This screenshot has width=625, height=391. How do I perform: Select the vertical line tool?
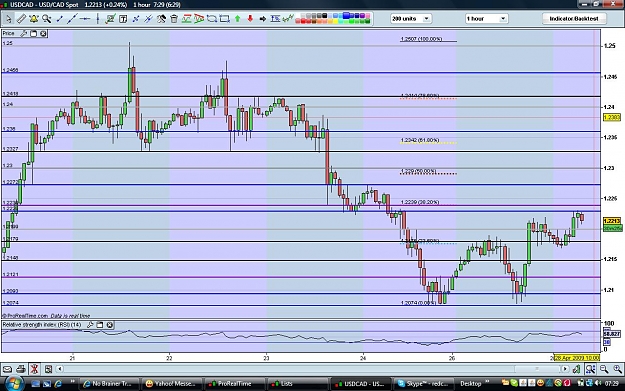click(98, 19)
